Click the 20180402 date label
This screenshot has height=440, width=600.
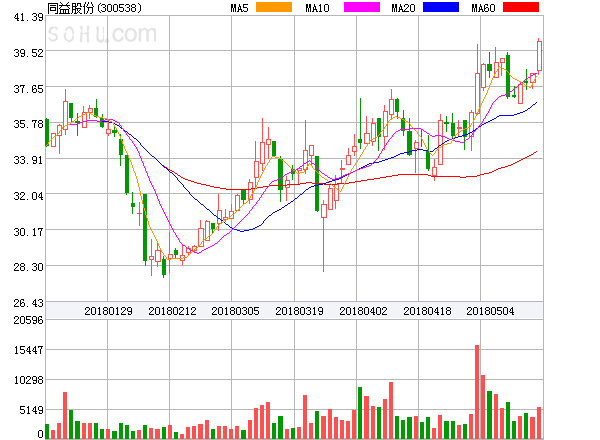click(x=363, y=311)
